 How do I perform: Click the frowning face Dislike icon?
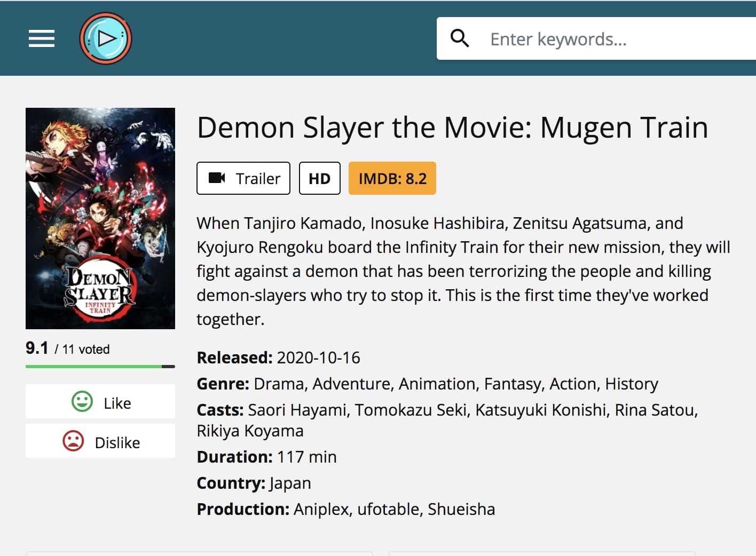coord(74,441)
